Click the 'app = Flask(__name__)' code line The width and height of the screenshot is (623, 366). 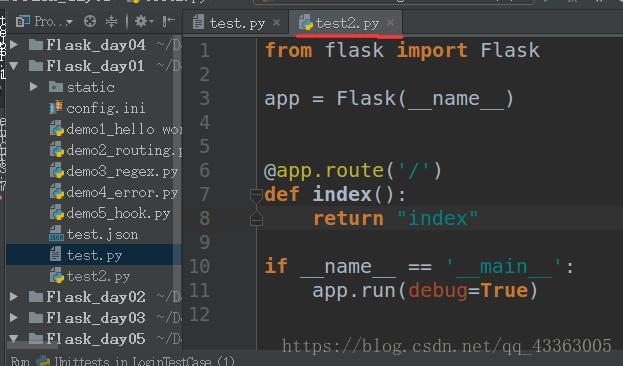pyautogui.click(x=389, y=99)
